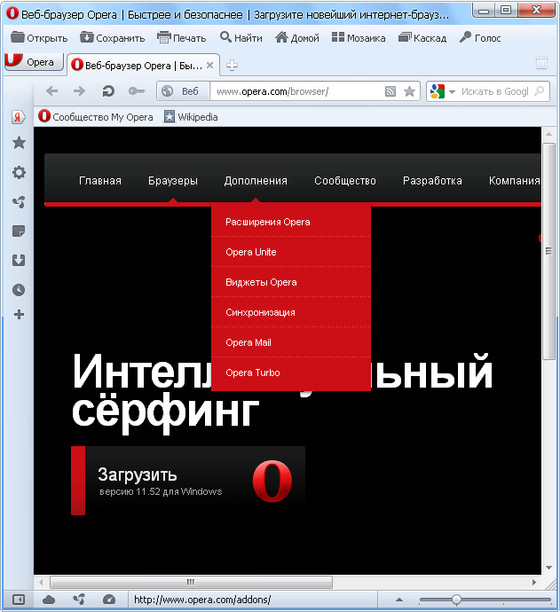
Task: Open the Widgets gear panel
Action: [19, 172]
